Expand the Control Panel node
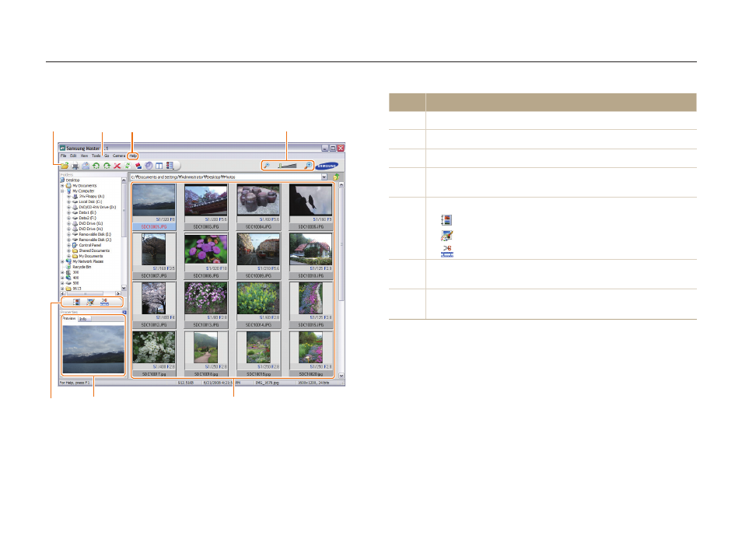Screen dimensions: 742x560 tap(68, 245)
